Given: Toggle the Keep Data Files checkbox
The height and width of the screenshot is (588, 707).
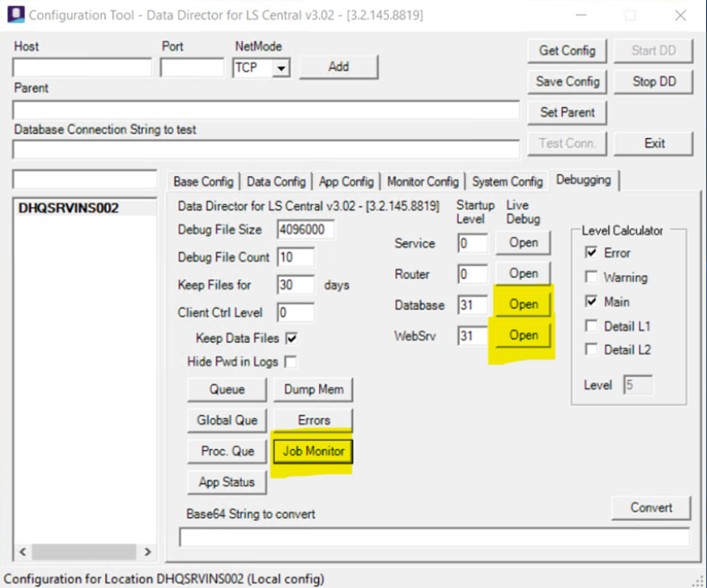Looking at the screenshot, I should click(x=292, y=339).
